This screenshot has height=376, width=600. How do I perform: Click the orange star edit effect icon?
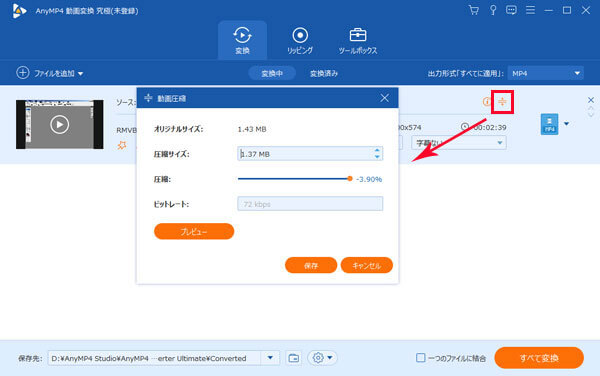coord(122,145)
